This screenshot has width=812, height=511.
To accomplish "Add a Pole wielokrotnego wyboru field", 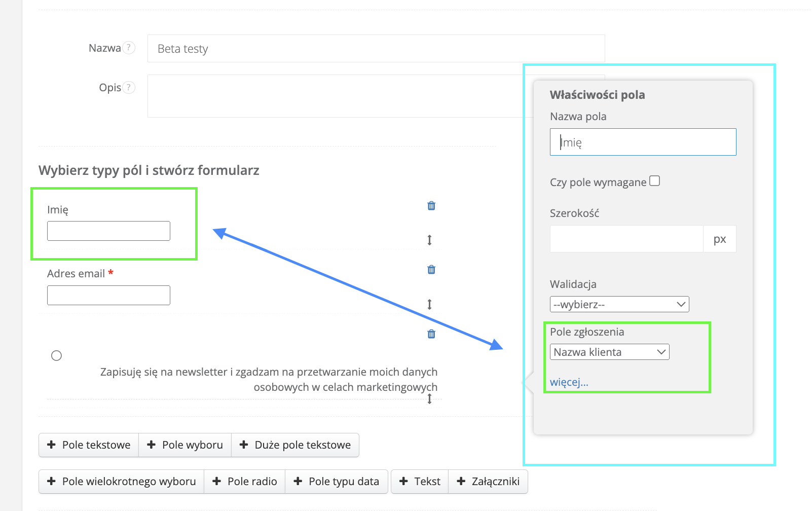I will [122, 481].
